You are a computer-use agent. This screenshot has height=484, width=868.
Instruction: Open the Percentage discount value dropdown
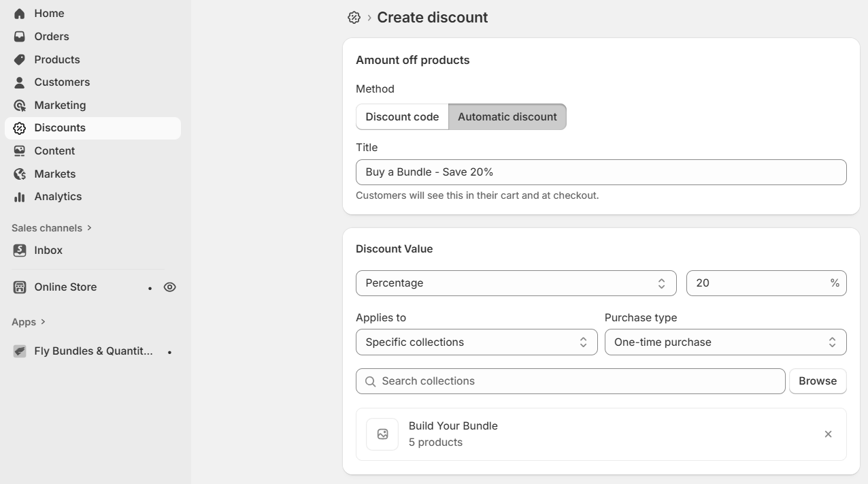(516, 283)
